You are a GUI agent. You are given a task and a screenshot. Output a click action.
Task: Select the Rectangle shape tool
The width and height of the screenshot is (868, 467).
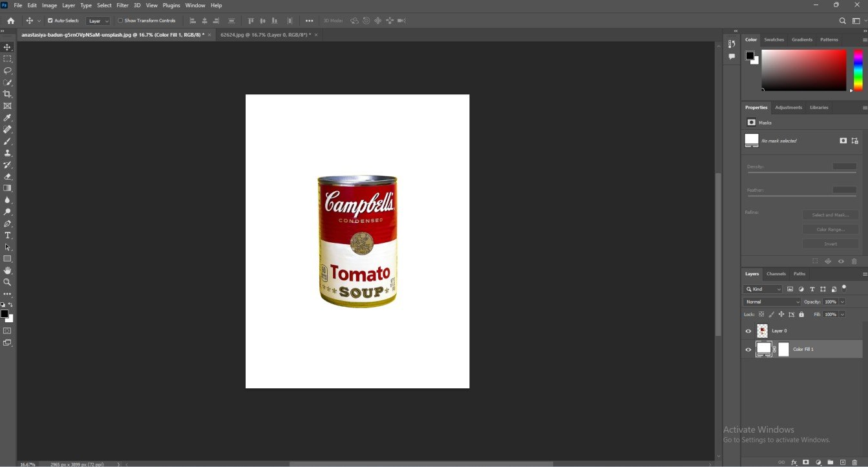(x=8, y=259)
